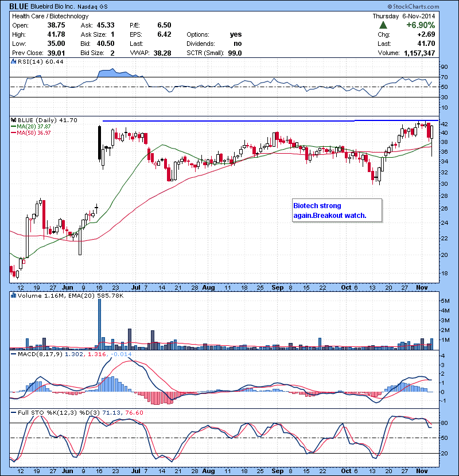Click the Nasdaq GS exchange label
The height and width of the screenshot is (476, 459).
point(92,7)
